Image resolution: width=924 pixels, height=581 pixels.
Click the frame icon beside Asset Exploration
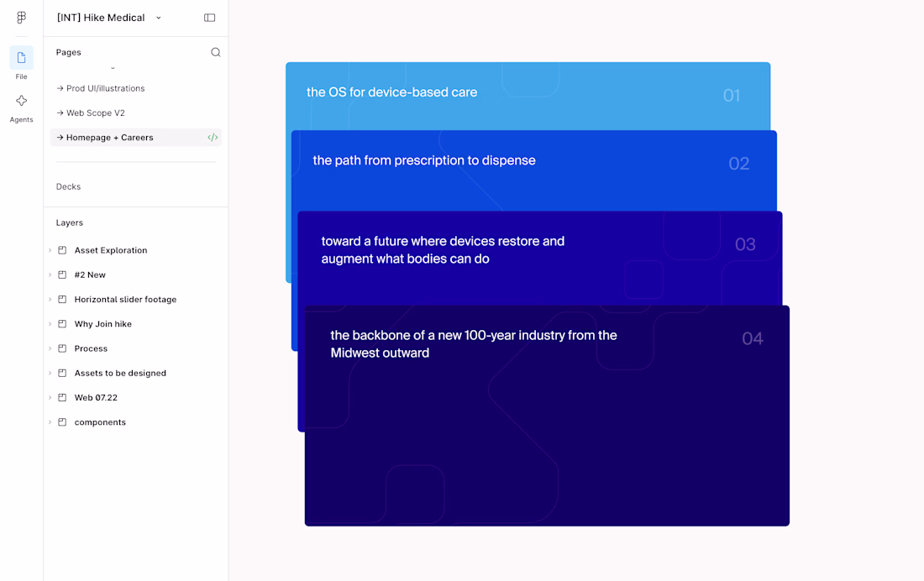tap(62, 250)
